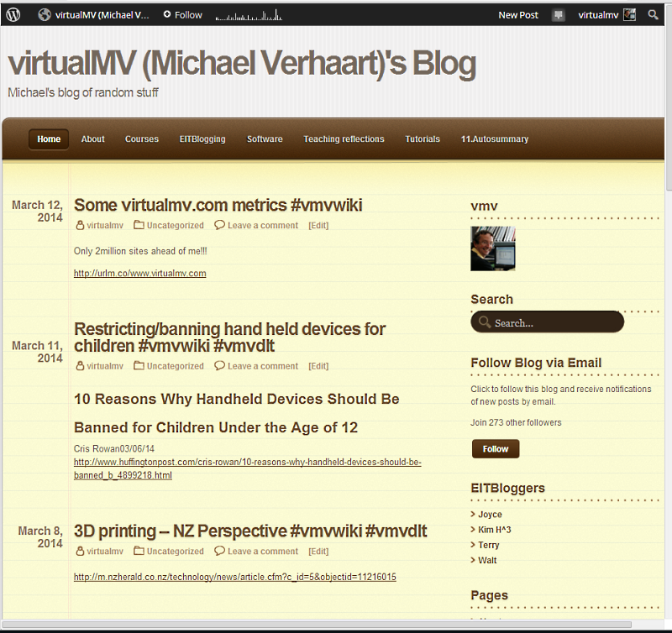Open Terry's blog in EITBloggers
672x633 pixels.
click(x=489, y=545)
